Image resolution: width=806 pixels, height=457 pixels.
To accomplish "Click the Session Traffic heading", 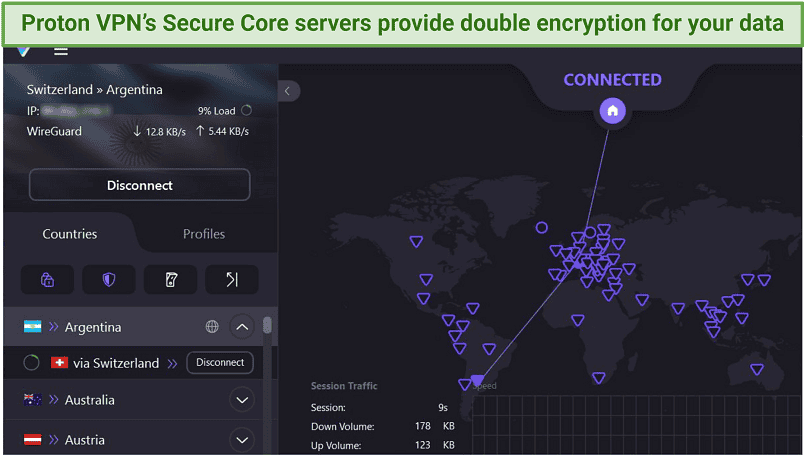I will 344,386.
